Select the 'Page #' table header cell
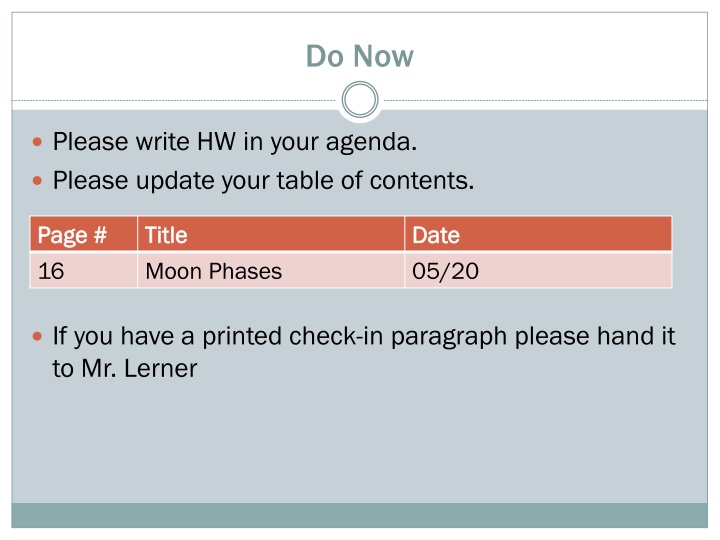Viewport: 720px width, 540px height. pyautogui.click(x=84, y=234)
